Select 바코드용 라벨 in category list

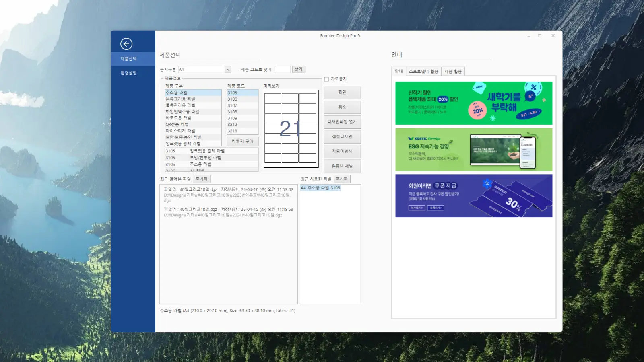(x=193, y=118)
